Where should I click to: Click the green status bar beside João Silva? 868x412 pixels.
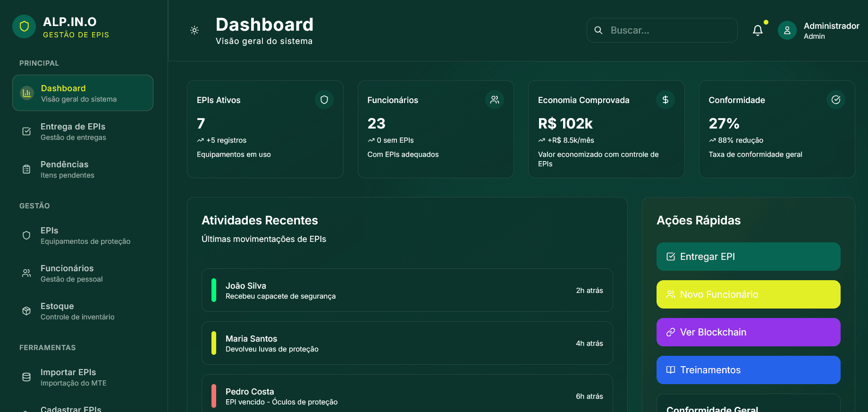pos(214,290)
